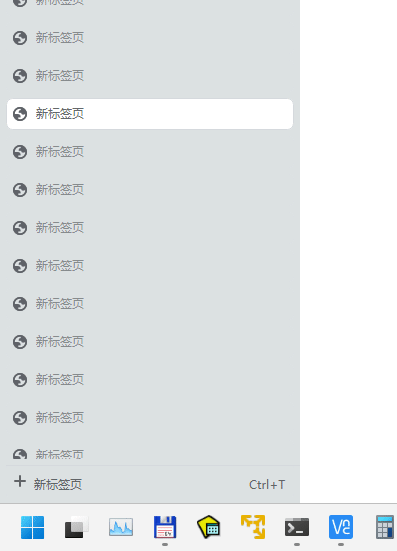
Task: Select the highlighted active 新标签页 tab
Action: (x=150, y=114)
